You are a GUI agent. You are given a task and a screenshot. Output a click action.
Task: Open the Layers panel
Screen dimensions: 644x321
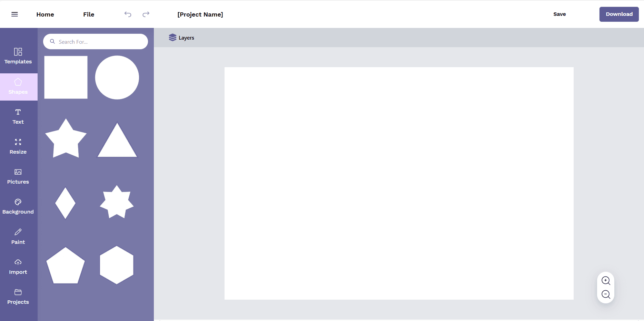(x=181, y=38)
